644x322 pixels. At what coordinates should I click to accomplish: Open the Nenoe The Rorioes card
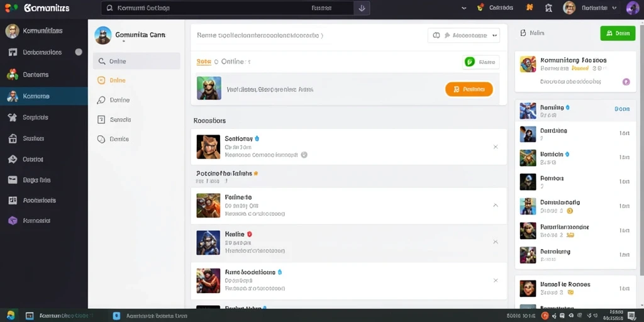pyautogui.click(x=575, y=288)
